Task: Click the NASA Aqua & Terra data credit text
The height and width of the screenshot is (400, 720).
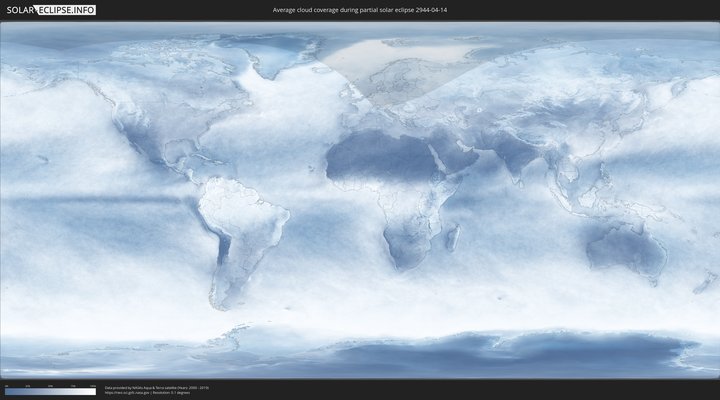Action: pos(156,386)
